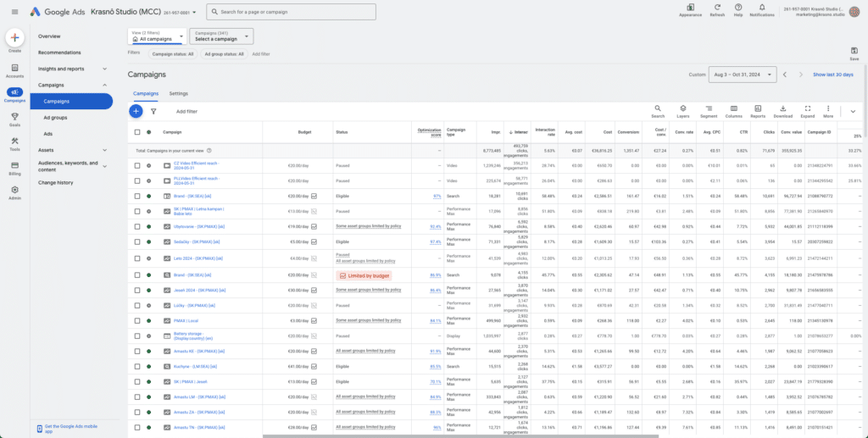This screenshot has height=438, width=868.
Task: Click the account avatar in top right
Action: [x=854, y=12]
